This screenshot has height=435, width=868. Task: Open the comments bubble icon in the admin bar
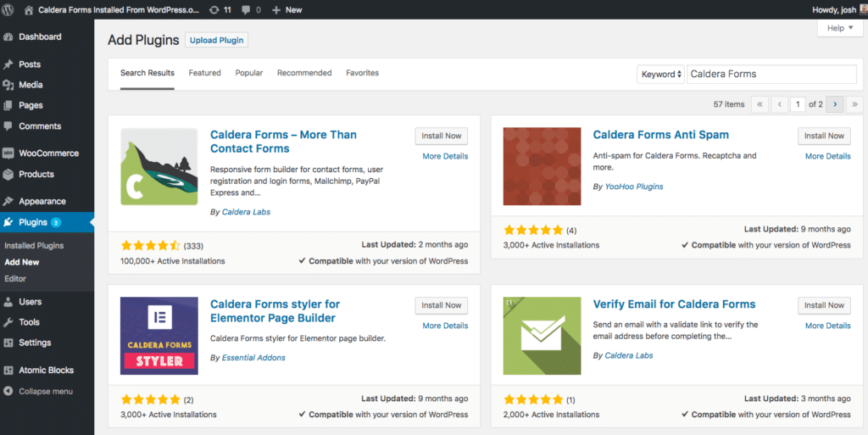point(247,10)
